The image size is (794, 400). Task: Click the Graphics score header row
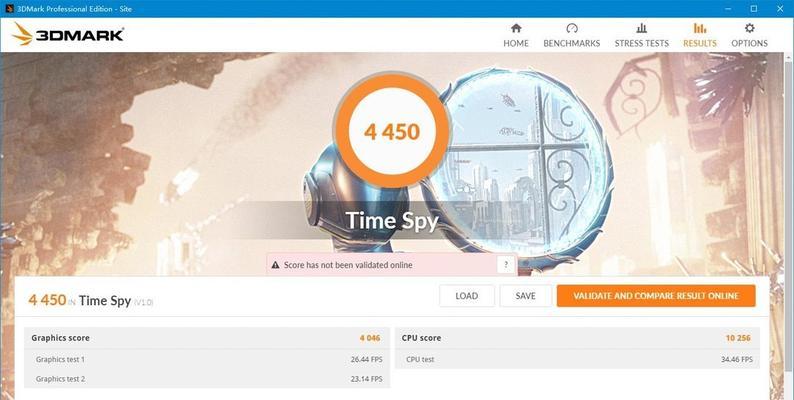click(x=207, y=338)
